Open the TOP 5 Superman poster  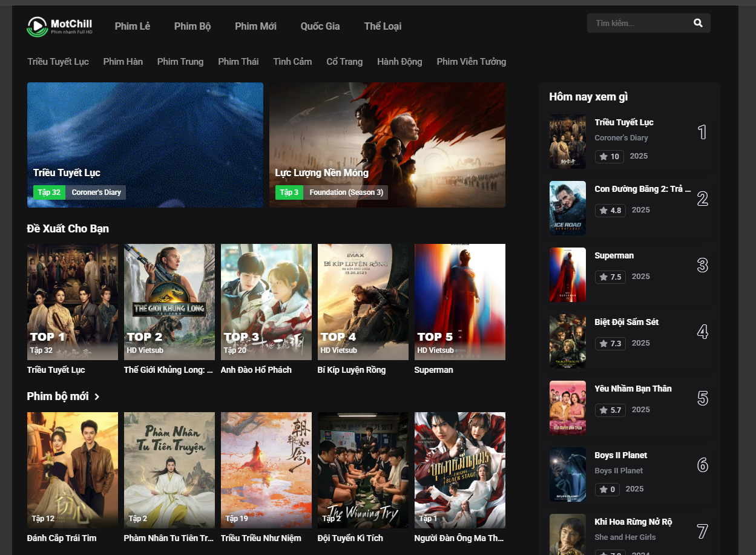point(460,302)
